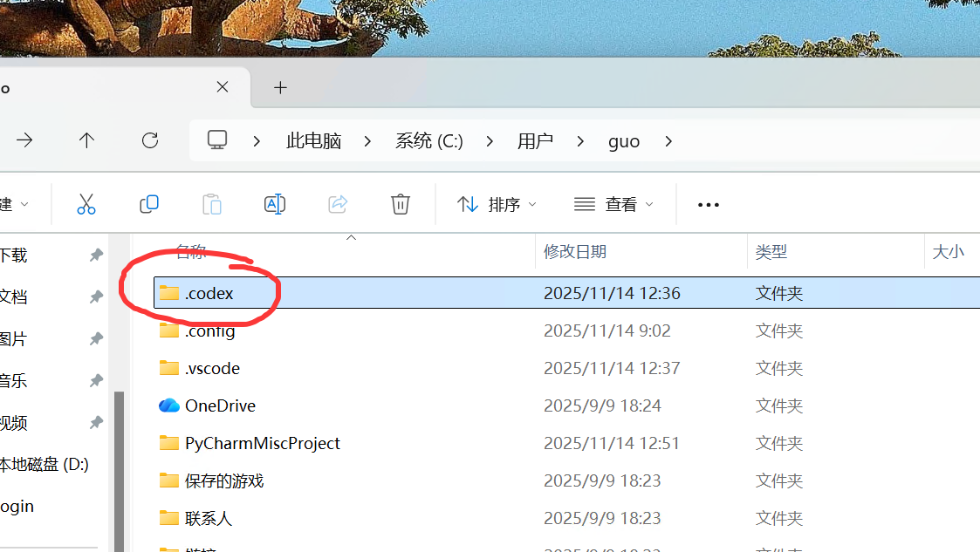Select the PyCharmMiscProject folder
This screenshot has height=552, width=980.
262,443
